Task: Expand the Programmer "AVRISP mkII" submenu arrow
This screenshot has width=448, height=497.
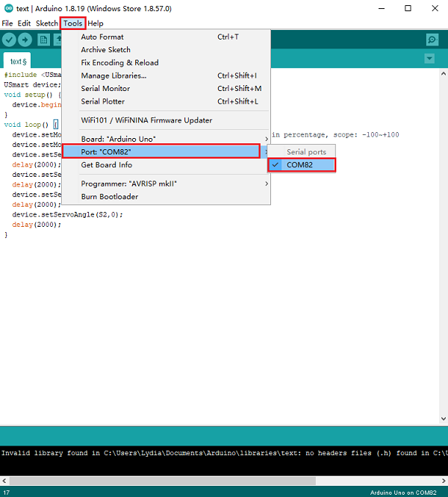Action: (267, 184)
